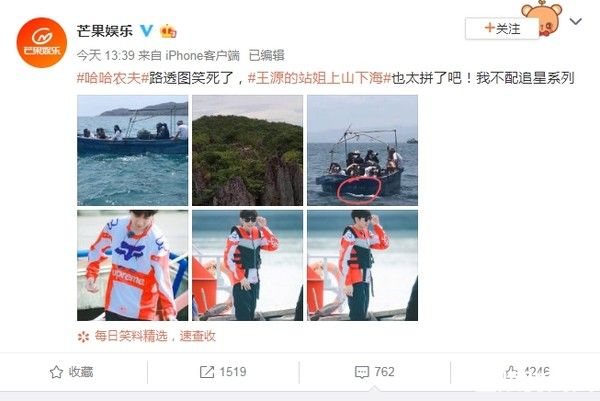This screenshot has height=401, width=600.
Task: Click the star favorite icon beside 收藏
Action: (56, 372)
